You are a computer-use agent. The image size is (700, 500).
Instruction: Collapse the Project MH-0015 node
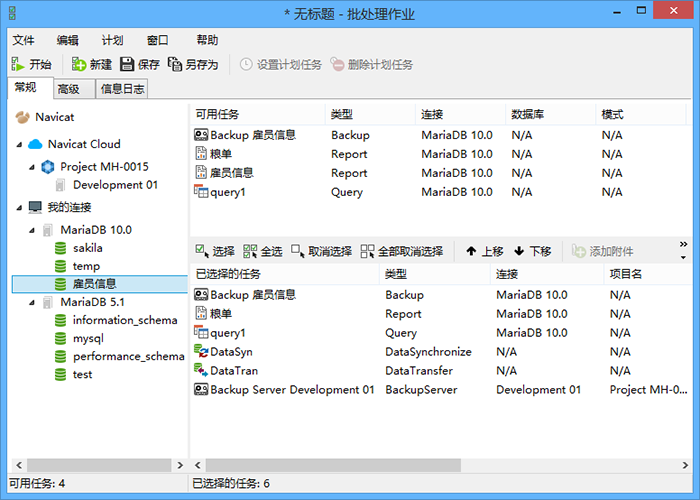(x=32, y=167)
